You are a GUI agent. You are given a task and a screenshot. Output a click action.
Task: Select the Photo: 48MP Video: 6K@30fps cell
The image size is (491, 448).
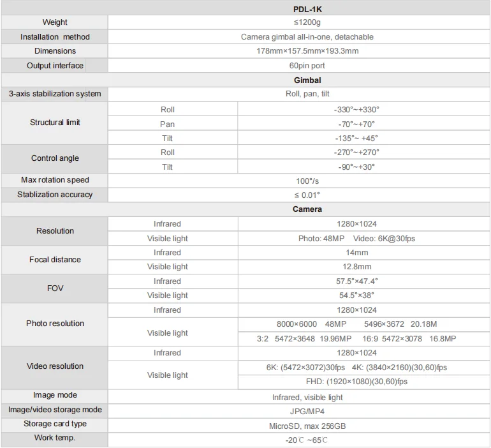pos(356,239)
